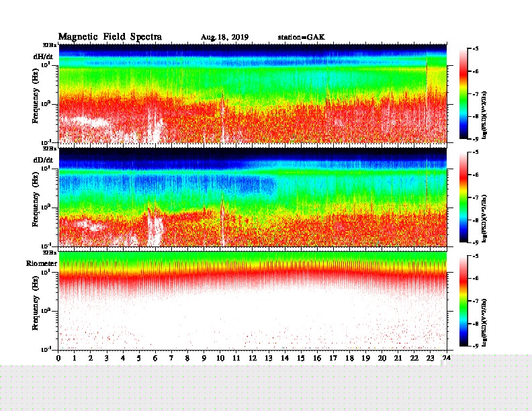Click the dD/dt spectrogram plot

coord(253,197)
